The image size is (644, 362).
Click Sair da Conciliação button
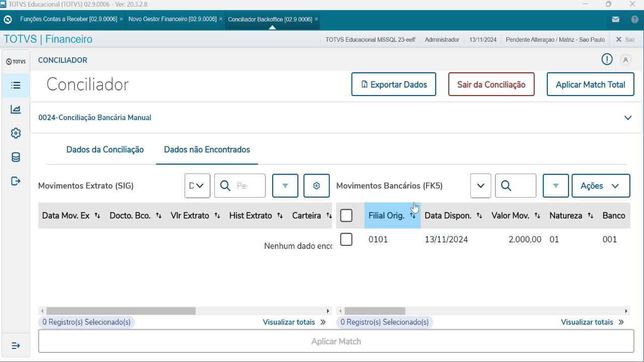(491, 84)
